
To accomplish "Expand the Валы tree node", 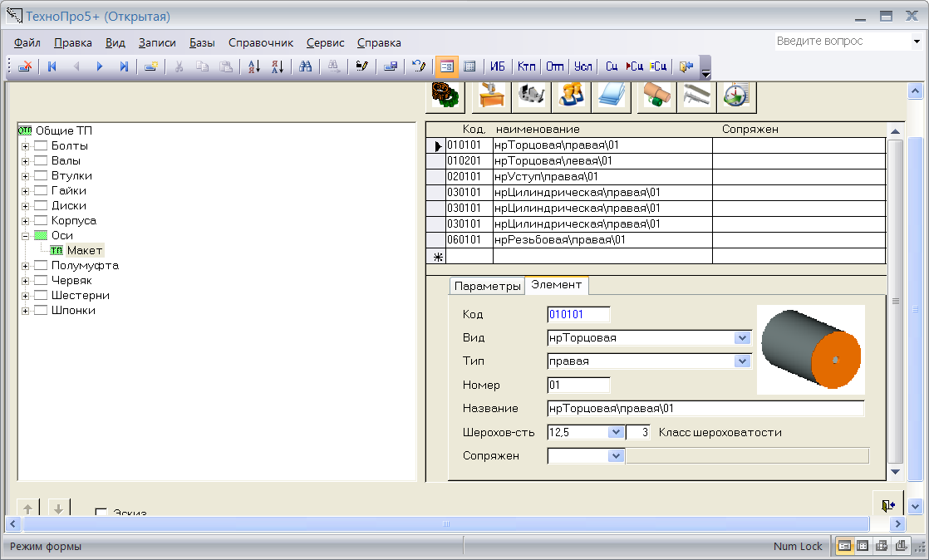I will 26,161.
